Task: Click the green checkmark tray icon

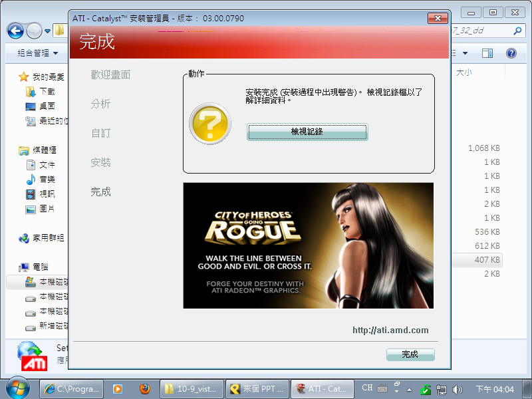Action: point(425,390)
